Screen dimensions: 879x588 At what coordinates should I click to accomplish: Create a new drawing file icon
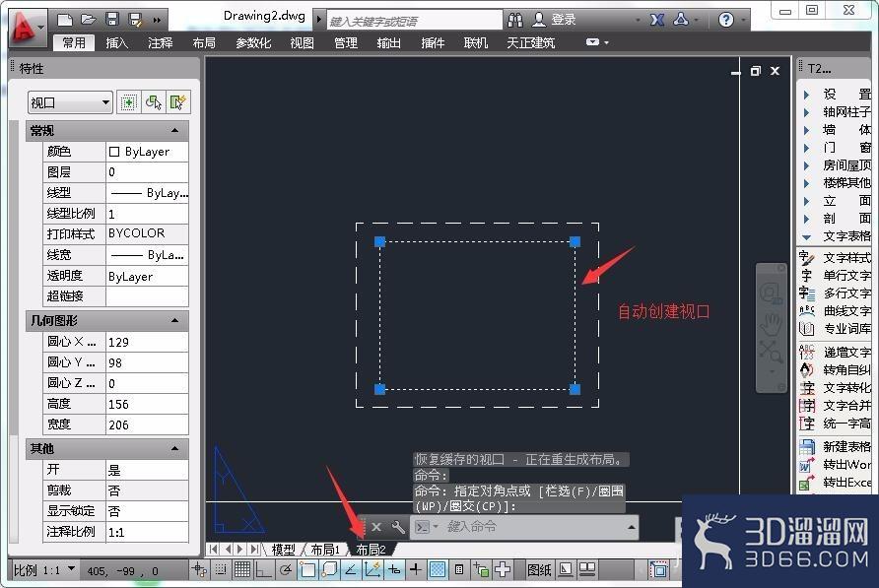[65, 20]
